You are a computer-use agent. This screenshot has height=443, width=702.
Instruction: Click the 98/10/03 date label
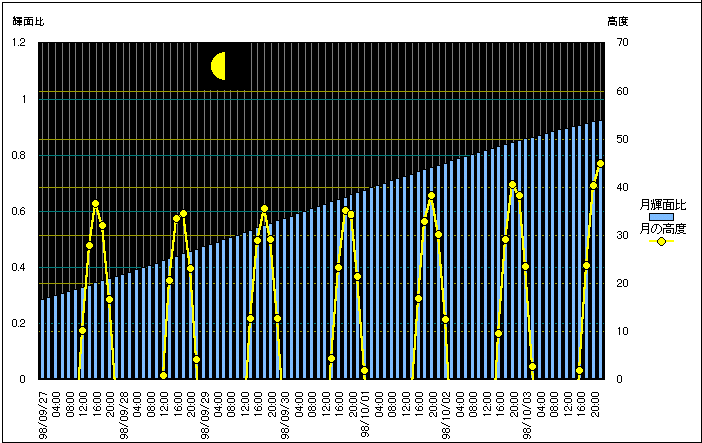point(529,411)
